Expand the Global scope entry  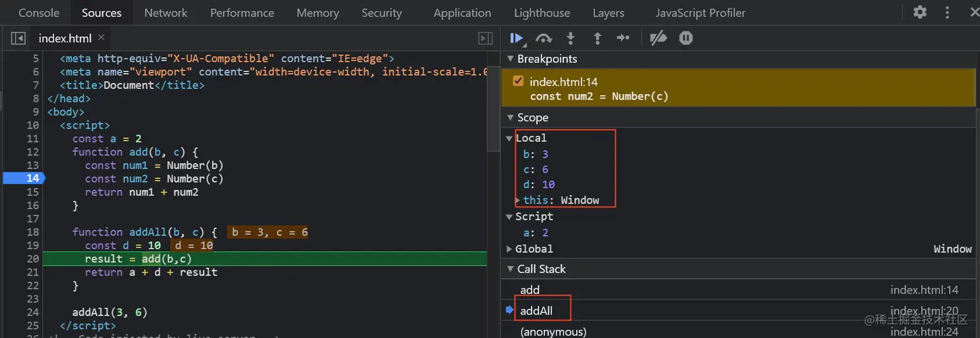pyautogui.click(x=509, y=249)
